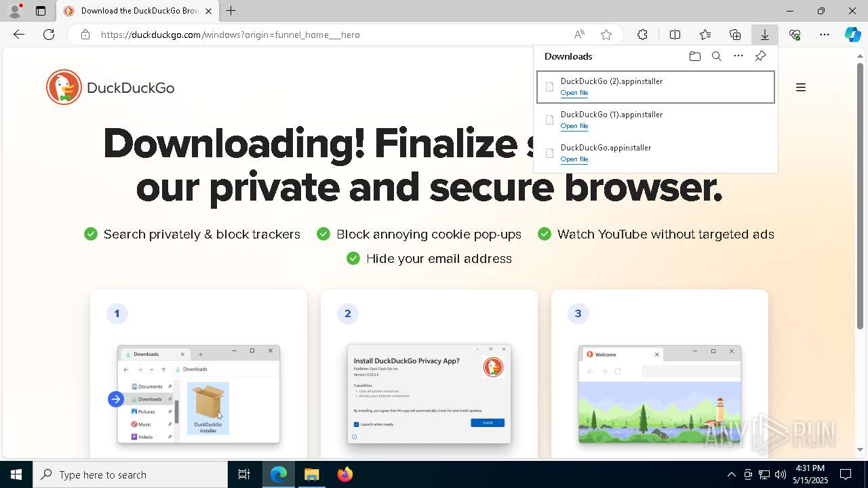Open file for DuckDuckGo (1).appinstaller
868x488 pixels.
574,126
